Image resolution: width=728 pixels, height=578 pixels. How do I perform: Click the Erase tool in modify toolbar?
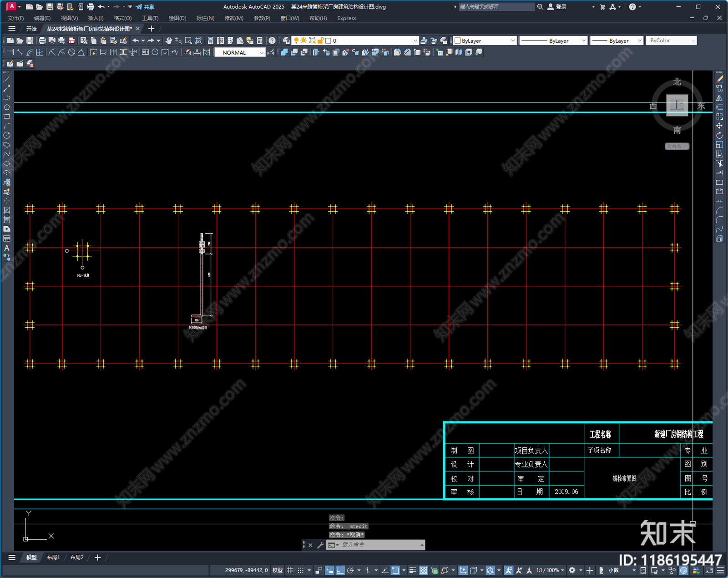pos(719,79)
